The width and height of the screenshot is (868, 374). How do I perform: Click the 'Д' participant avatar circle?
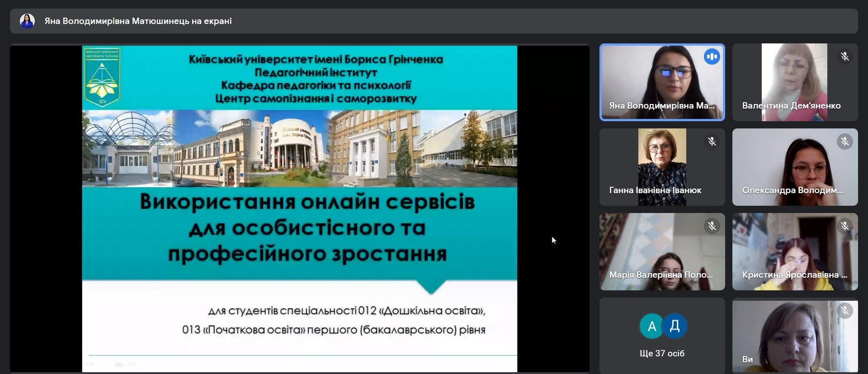click(675, 326)
